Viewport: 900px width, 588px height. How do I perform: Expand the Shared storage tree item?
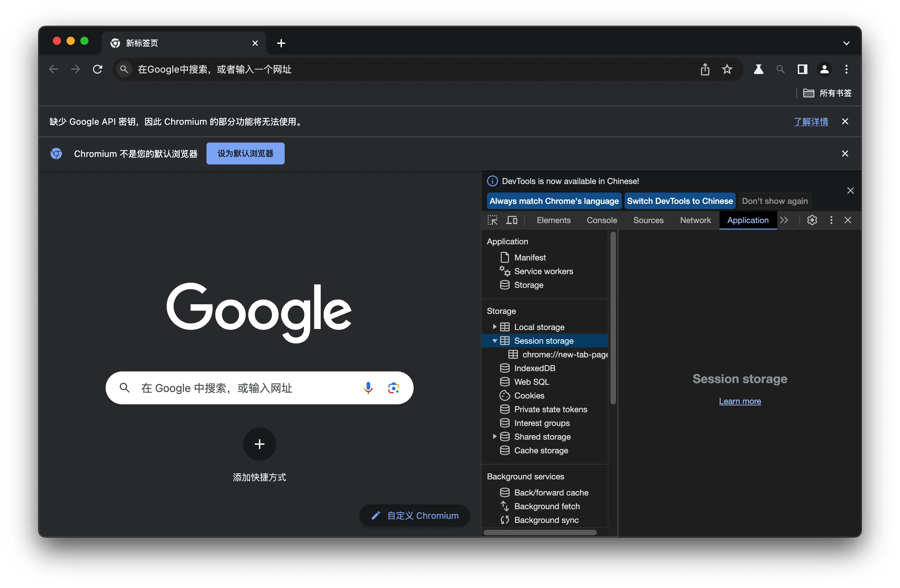[x=494, y=437]
